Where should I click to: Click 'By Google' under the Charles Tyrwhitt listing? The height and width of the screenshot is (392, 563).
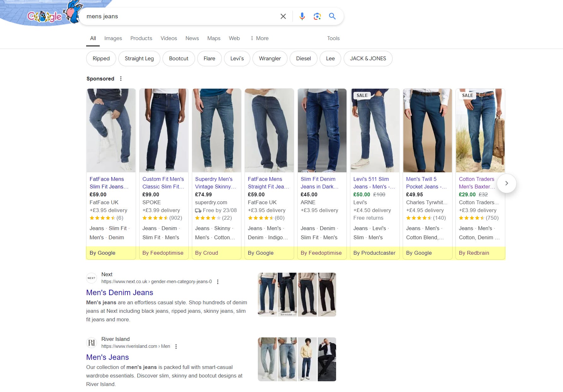(419, 253)
